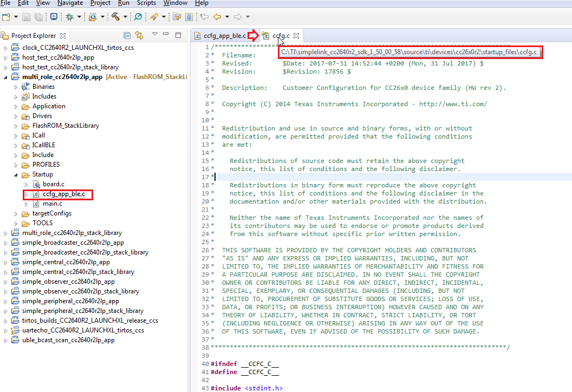The image size is (572, 392).
Task: Click the Toggle Block Selection icon
Action: [x=189, y=17]
